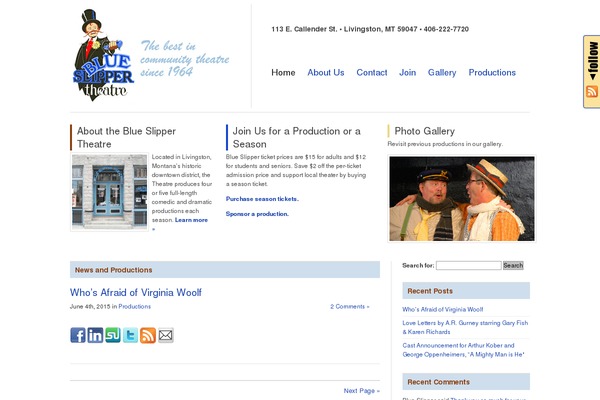Open recent post Who's Afraid of Virginia Woolf
The image size is (600, 400).
click(442, 309)
